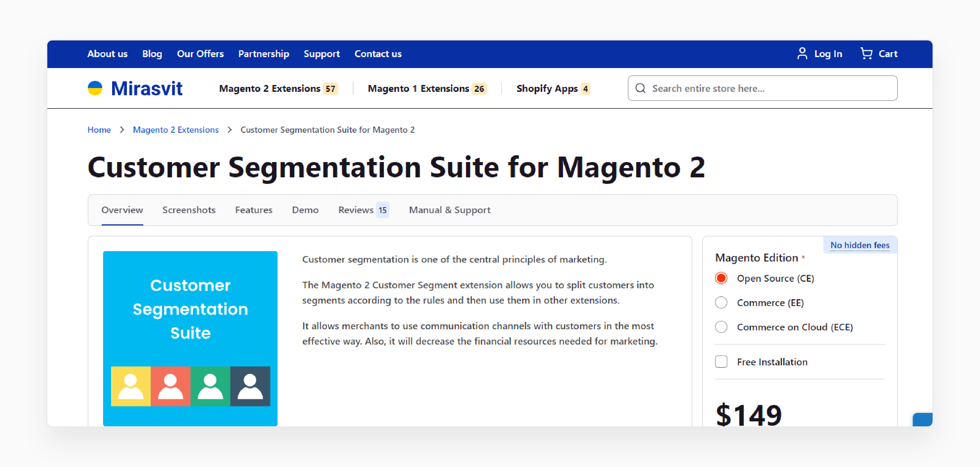Open the About us page
This screenshot has width=980, height=467.
tap(107, 54)
